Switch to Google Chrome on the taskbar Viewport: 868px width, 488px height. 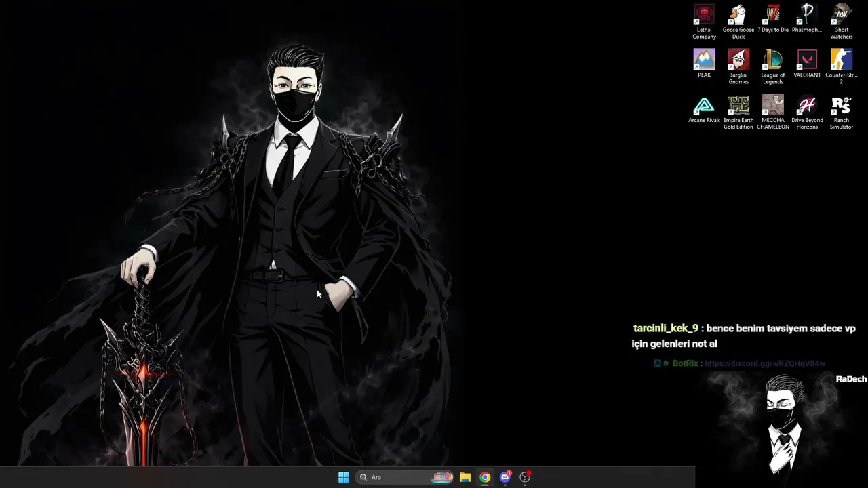pyautogui.click(x=485, y=477)
